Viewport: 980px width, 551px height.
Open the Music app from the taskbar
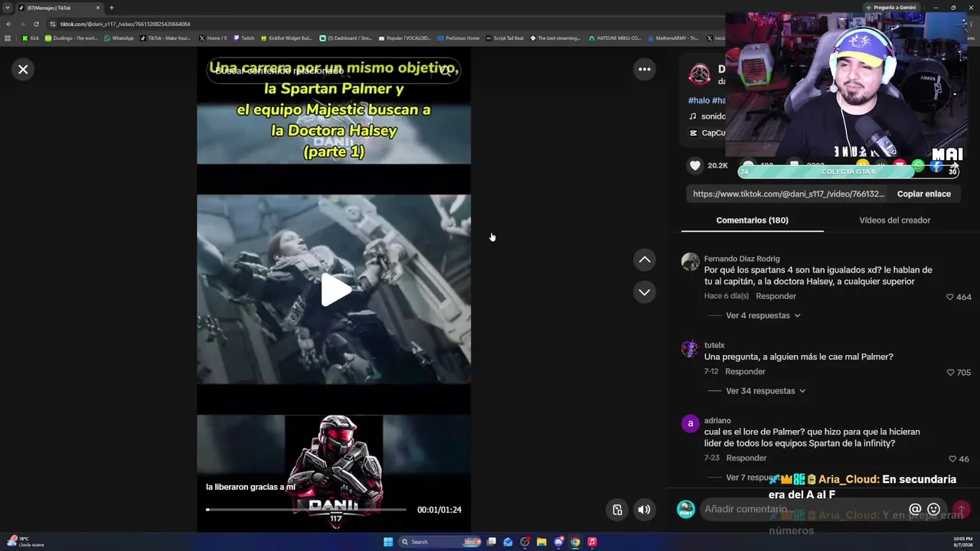(592, 542)
